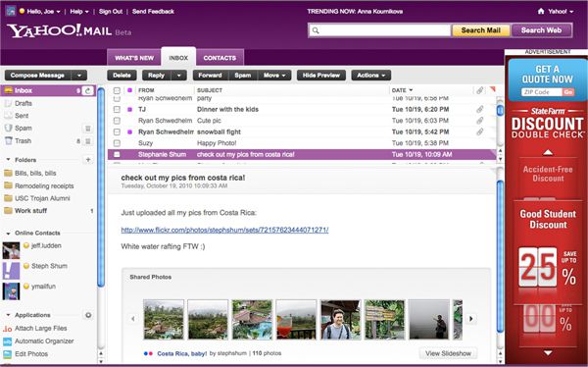Viewport: 588px width, 367px height.
Task: Collapse the Online Contacts section
Action: pos(8,233)
